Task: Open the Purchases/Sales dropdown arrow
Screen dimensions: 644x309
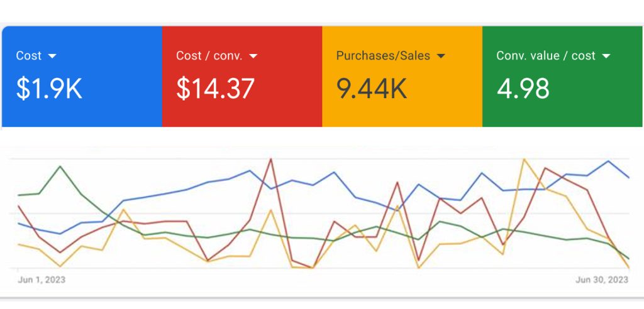Action: 441,56
